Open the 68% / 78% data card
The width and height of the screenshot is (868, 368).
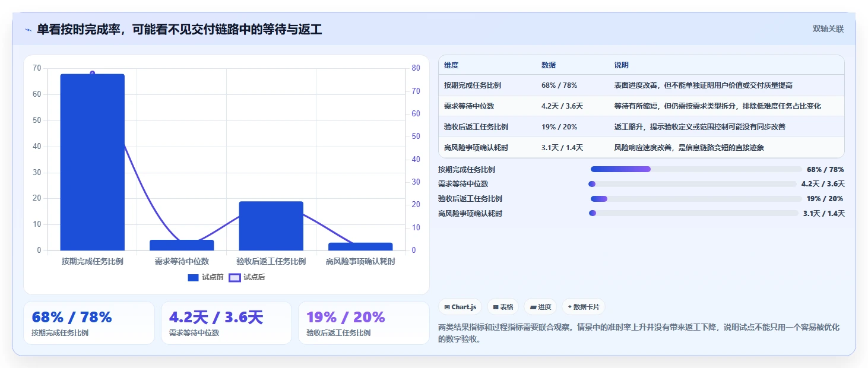[x=89, y=323]
